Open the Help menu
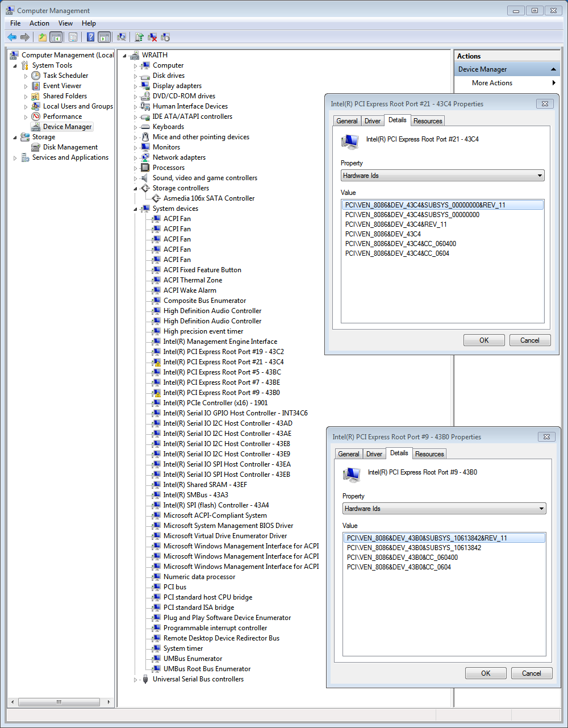568x728 pixels. click(x=89, y=23)
